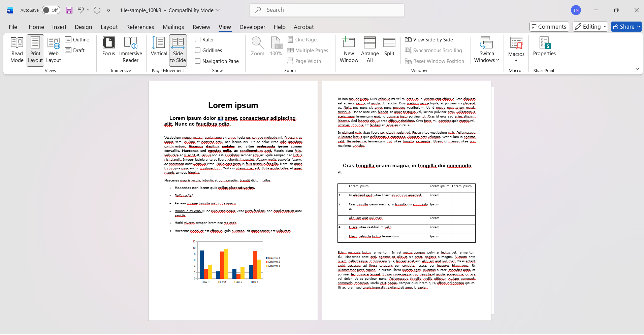The height and width of the screenshot is (335, 644).
Task: Open SharePoint Properties
Action: [544, 46]
